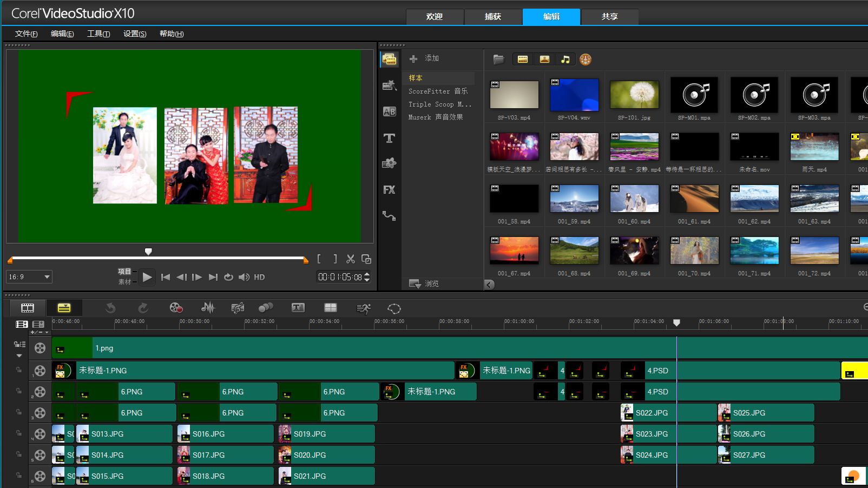Open the 16:9 aspect ratio dropdown
Screen dimensions: 868x488
pyautogui.click(x=29, y=277)
